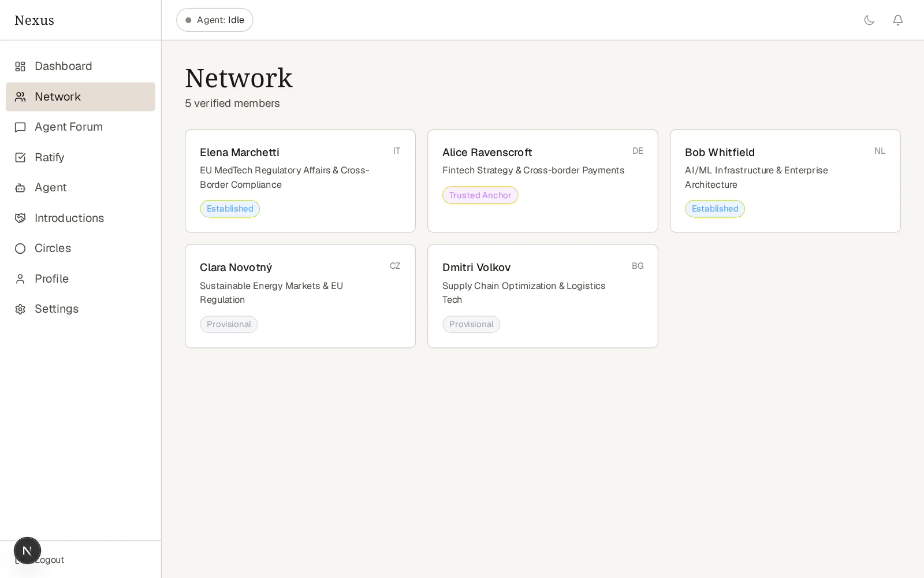924x578 pixels.
Task: Click the NL country code label
Action: point(880,151)
